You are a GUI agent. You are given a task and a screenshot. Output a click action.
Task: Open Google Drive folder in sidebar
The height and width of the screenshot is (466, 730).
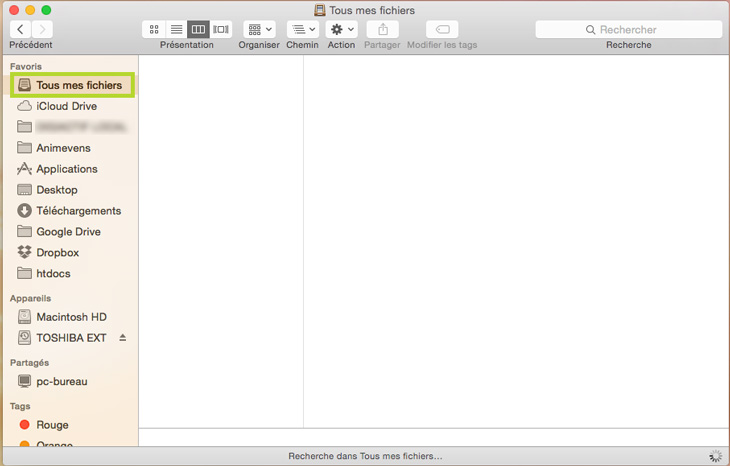68,232
